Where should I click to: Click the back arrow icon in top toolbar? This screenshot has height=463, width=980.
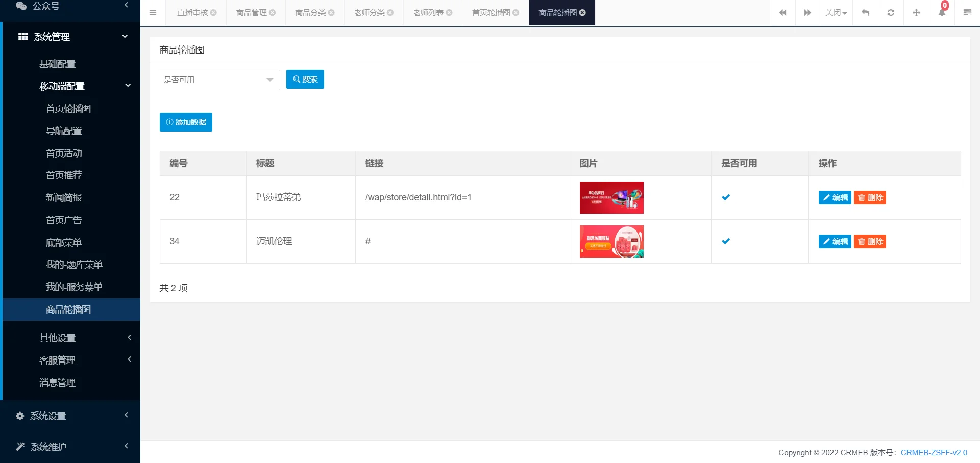pos(865,12)
